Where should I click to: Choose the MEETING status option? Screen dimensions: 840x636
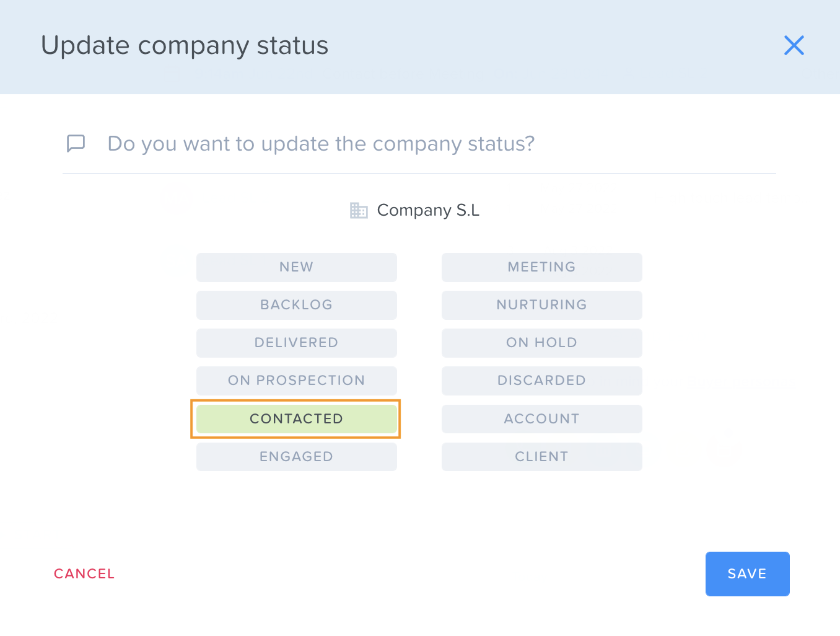coord(542,267)
